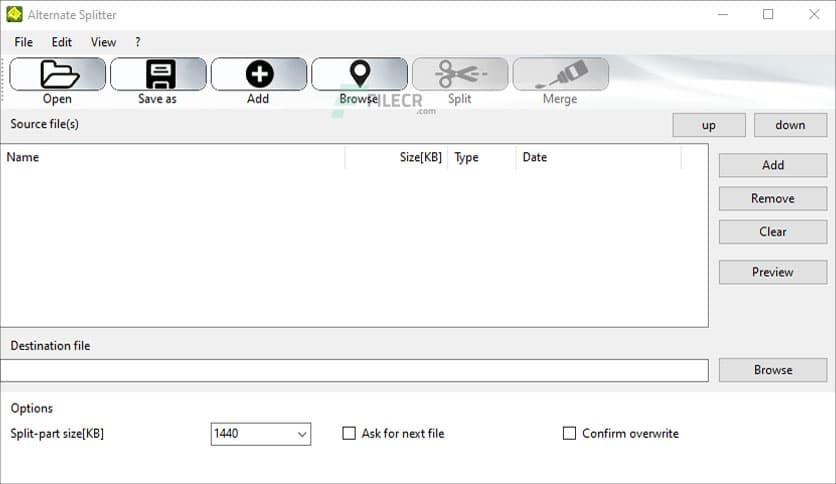Maximize the Alternate Splitter window
This screenshot has width=836, height=484.
tap(768, 14)
